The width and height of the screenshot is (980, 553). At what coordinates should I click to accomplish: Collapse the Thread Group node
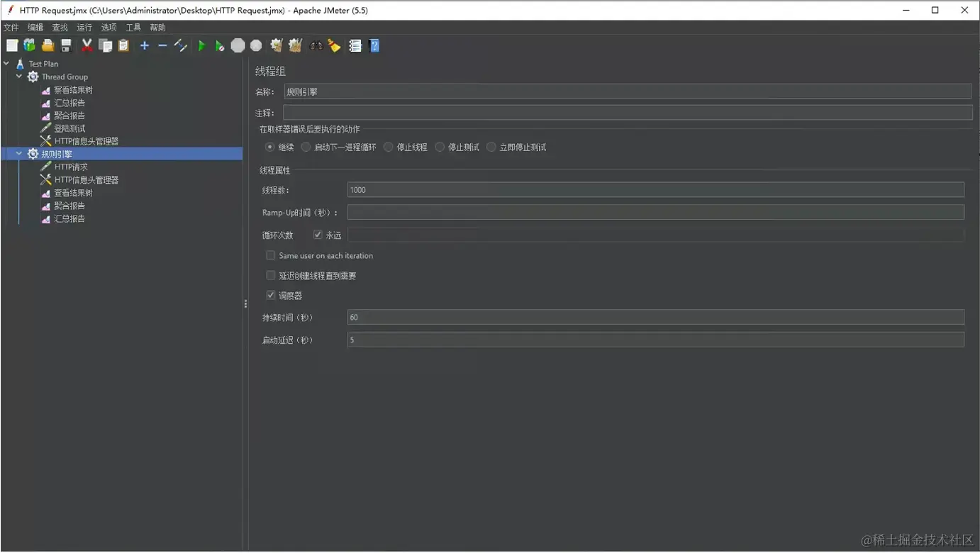click(19, 77)
